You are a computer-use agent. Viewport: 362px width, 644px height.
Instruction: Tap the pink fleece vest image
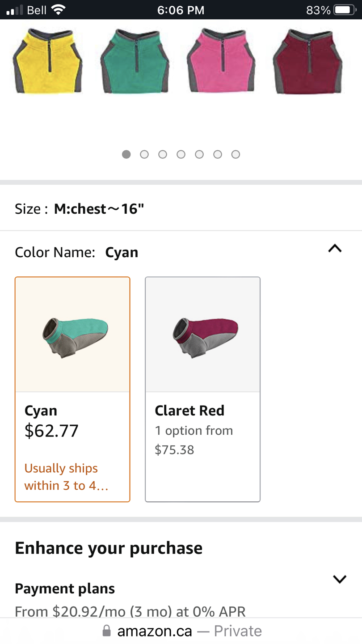pyautogui.click(x=221, y=61)
